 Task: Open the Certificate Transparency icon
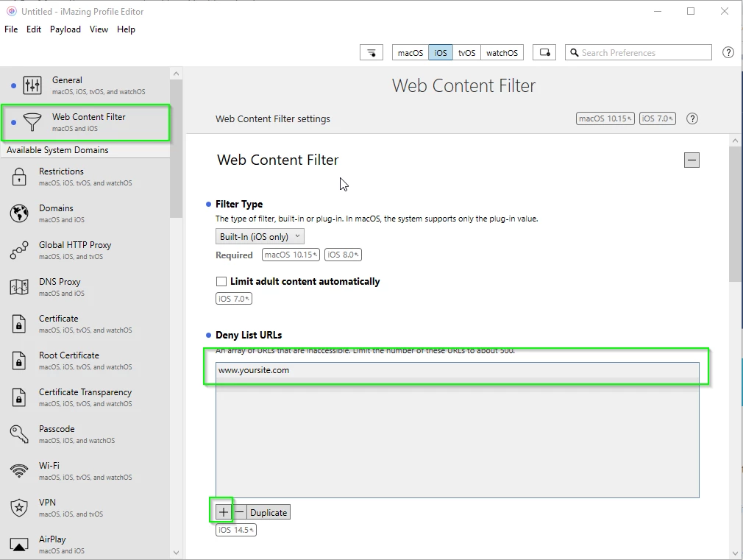tap(19, 397)
